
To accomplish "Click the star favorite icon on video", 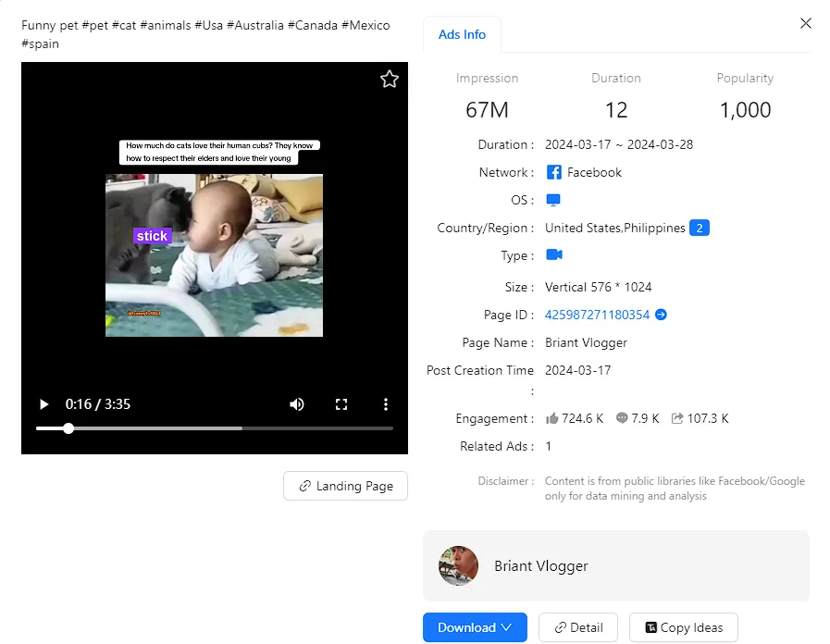I will (x=390, y=80).
